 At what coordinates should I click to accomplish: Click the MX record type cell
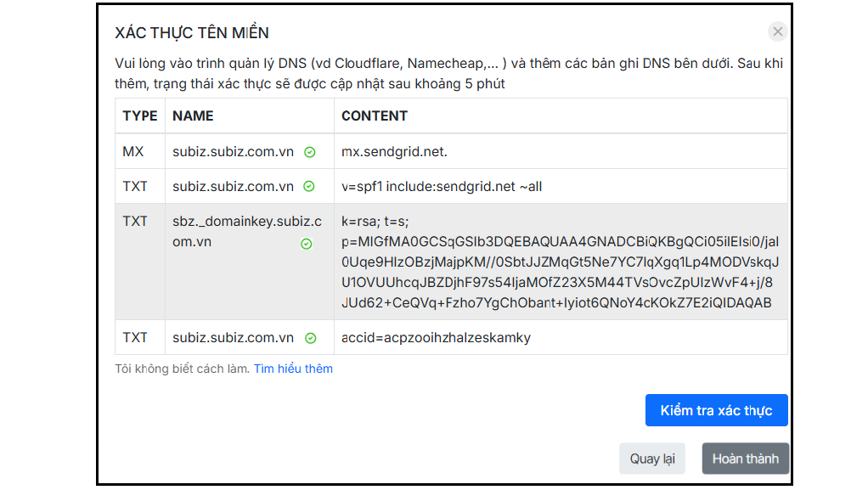point(133,152)
